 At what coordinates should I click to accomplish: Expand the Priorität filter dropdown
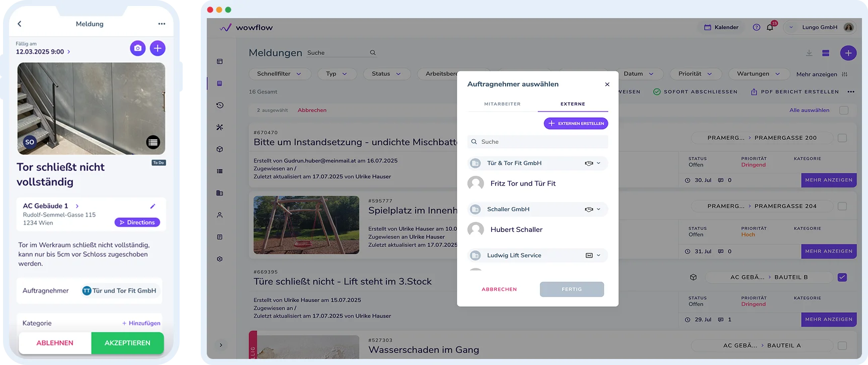point(695,74)
